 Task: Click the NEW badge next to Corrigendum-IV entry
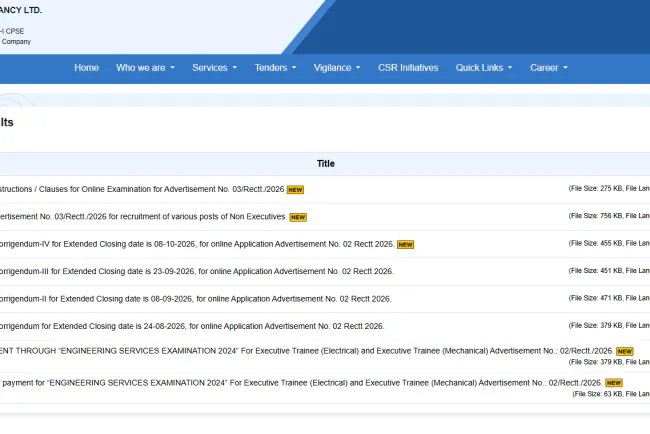coord(405,245)
